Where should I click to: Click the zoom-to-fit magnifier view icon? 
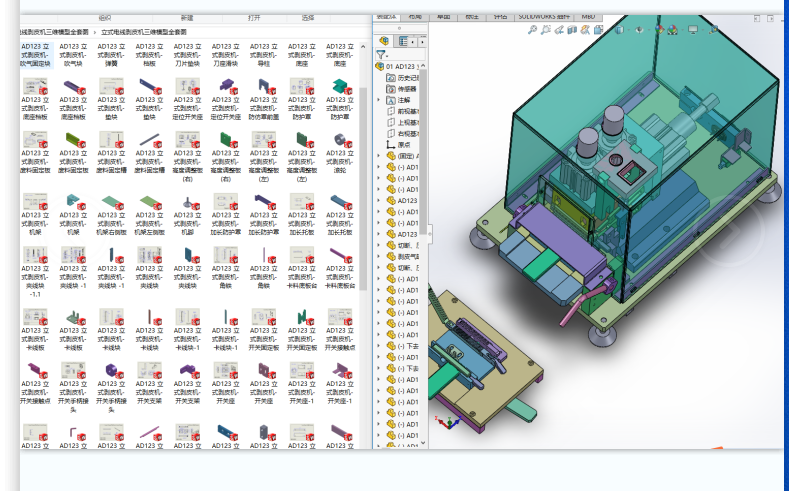[x=534, y=31]
